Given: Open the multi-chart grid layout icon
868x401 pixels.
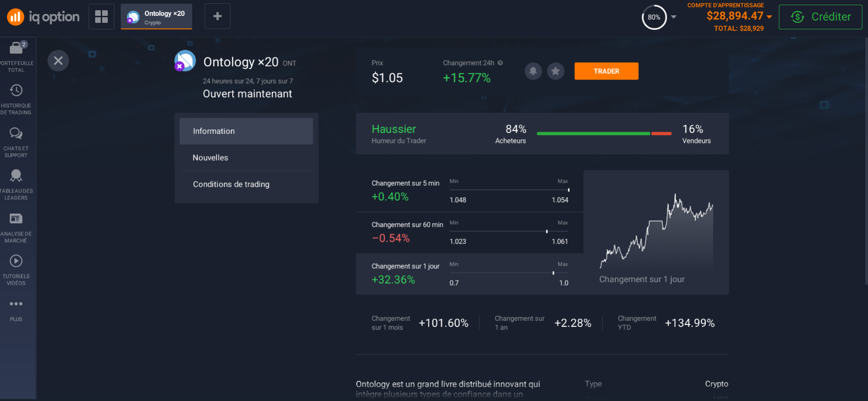Looking at the screenshot, I should (x=101, y=16).
